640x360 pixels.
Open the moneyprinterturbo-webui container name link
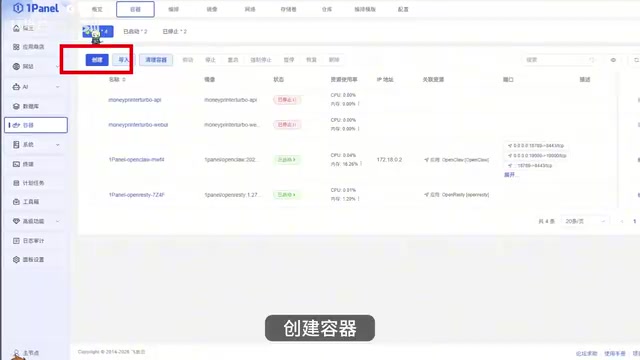[x=138, y=124]
